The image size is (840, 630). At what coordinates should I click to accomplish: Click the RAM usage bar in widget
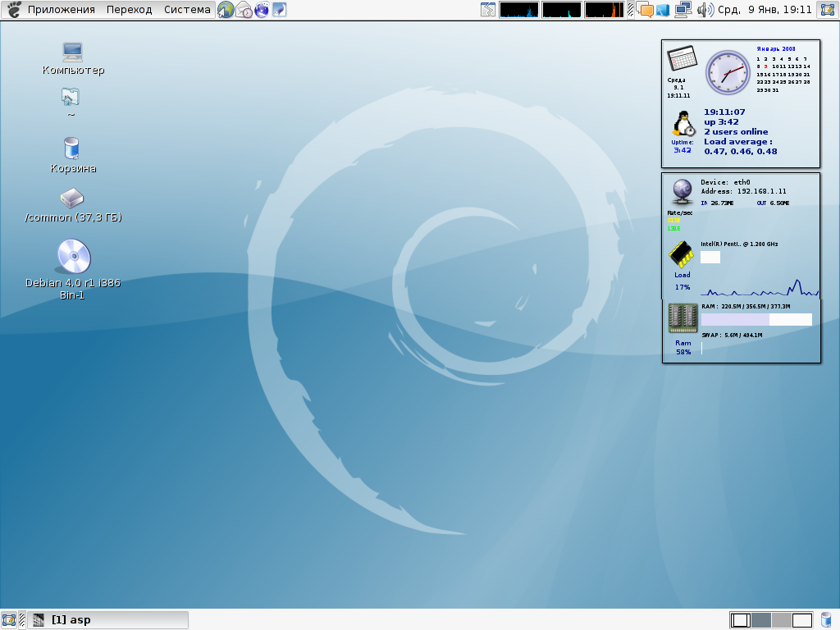point(756,320)
